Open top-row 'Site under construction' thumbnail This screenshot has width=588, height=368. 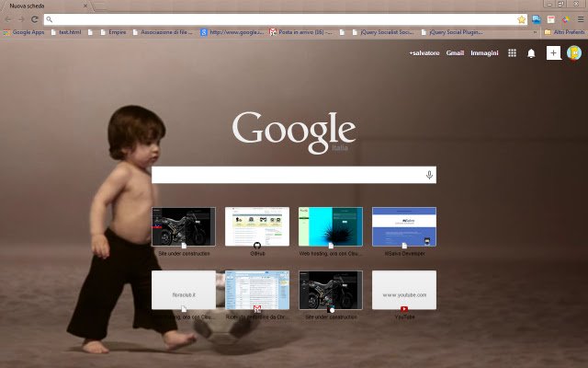184,227
